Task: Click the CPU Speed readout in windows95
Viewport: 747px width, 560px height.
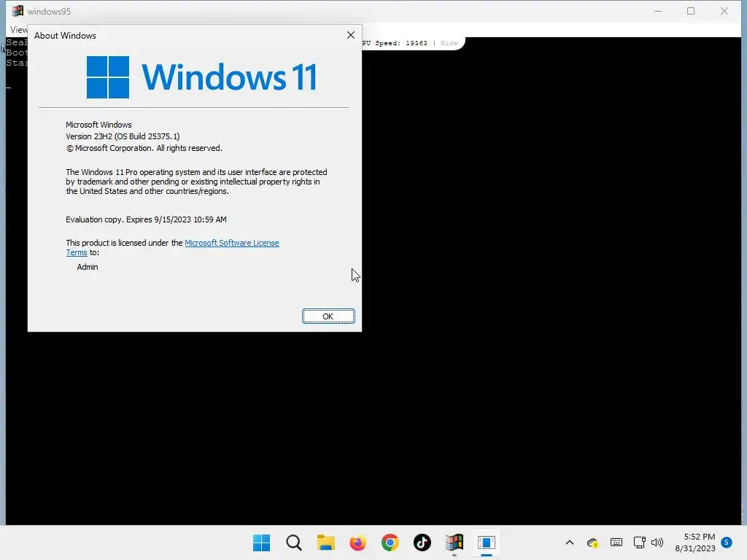Action: 395,43
